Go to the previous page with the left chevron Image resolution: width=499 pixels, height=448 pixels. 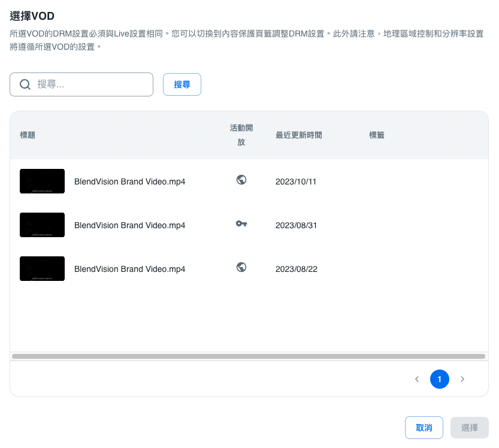417,379
